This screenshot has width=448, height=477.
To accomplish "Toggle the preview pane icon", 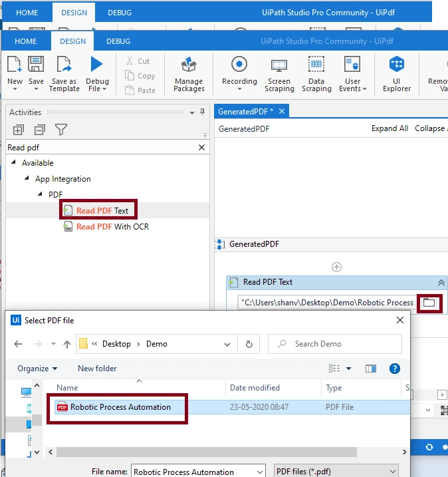I will [370, 369].
